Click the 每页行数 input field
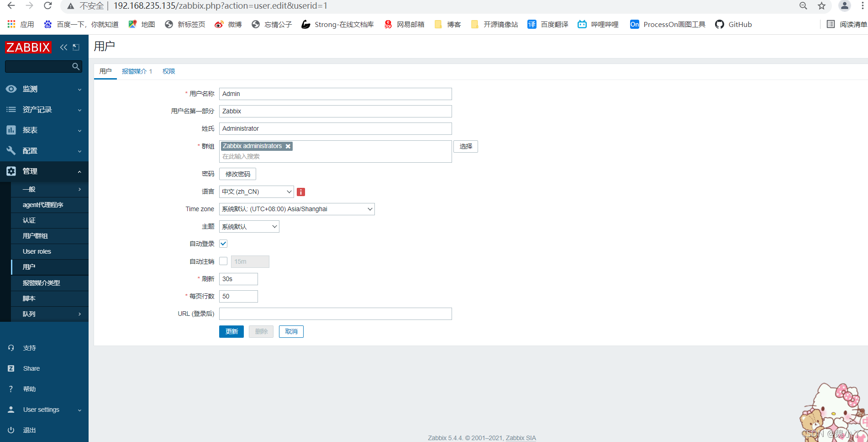Viewport: 868px width, 442px height. pos(238,296)
